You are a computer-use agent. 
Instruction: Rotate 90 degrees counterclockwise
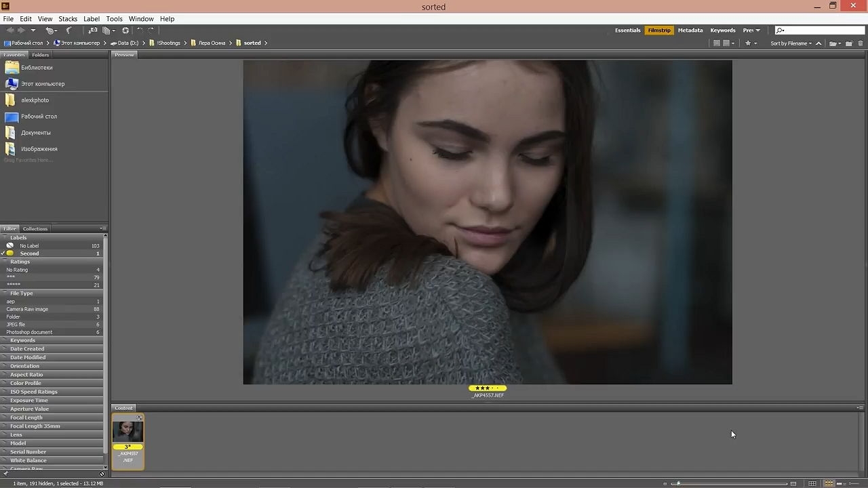(x=140, y=30)
